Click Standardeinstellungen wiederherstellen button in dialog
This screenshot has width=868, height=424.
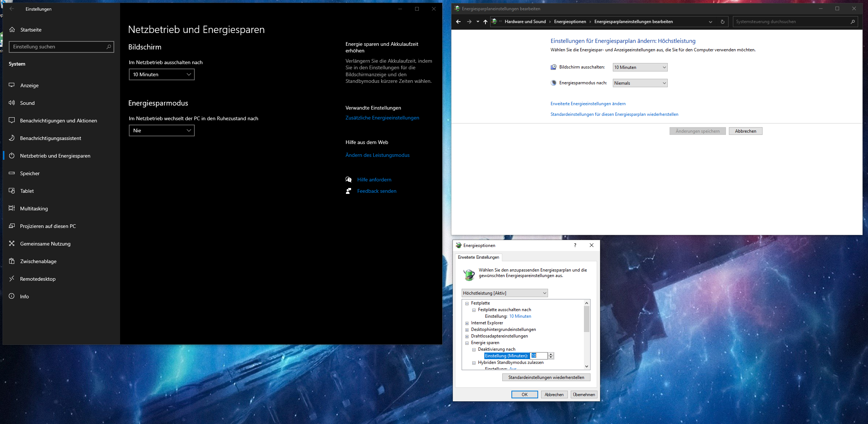(546, 377)
